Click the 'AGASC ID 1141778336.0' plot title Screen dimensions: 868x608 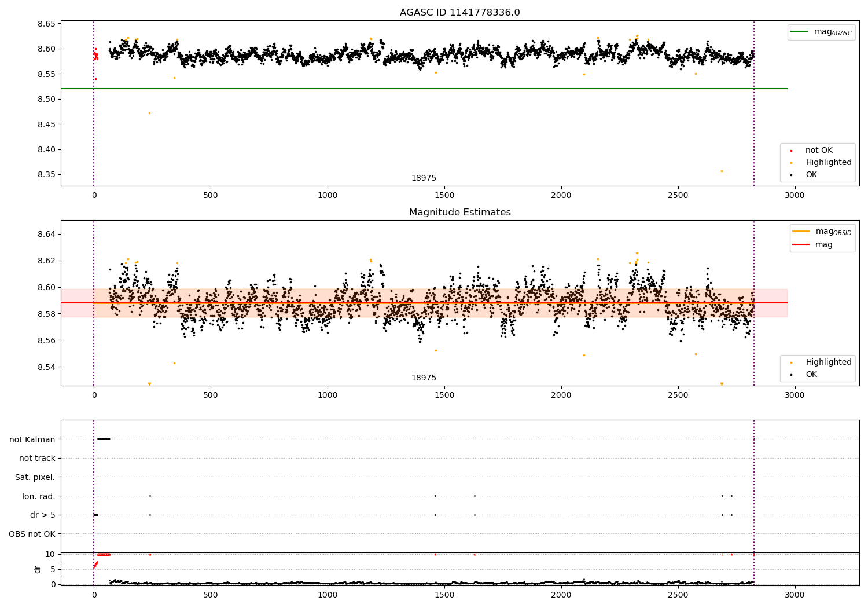tap(459, 13)
